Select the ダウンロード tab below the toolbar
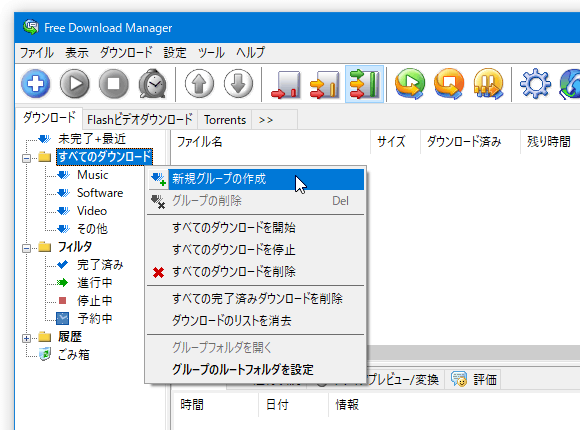This screenshot has width=580, height=430. click(x=49, y=118)
